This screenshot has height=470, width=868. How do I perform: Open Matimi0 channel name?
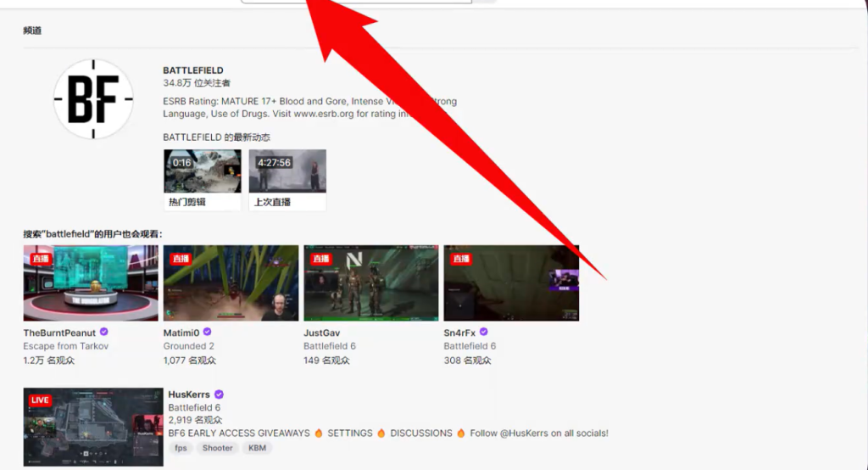[x=181, y=333]
